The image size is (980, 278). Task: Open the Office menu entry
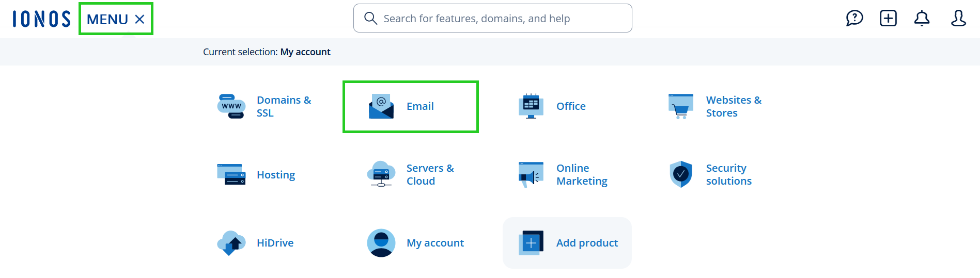click(571, 106)
